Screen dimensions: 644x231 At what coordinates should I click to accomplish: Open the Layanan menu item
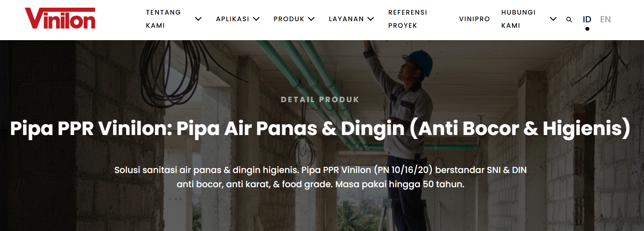pos(346,19)
